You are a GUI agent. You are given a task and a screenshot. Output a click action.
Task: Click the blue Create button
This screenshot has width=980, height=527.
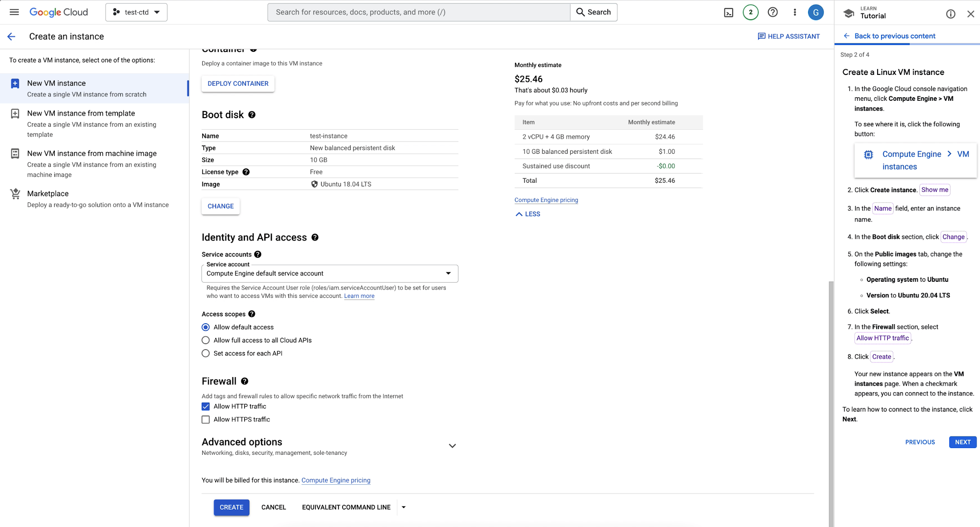pos(231,507)
